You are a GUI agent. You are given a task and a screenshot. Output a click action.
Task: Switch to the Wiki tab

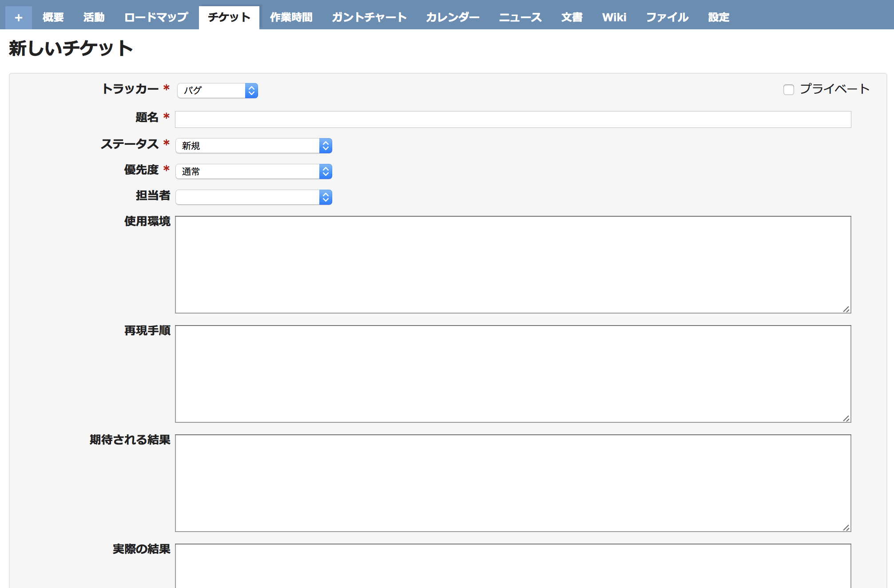(x=614, y=18)
